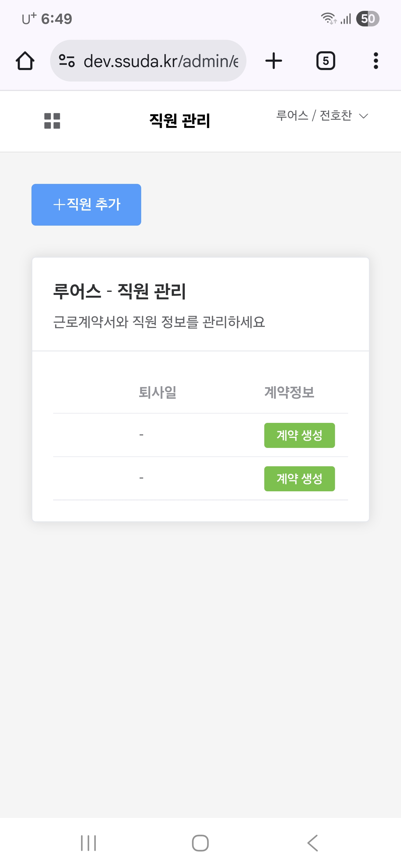Tap the battery level indicator
The height and width of the screenshot is (868, 401).
[368, 19]
